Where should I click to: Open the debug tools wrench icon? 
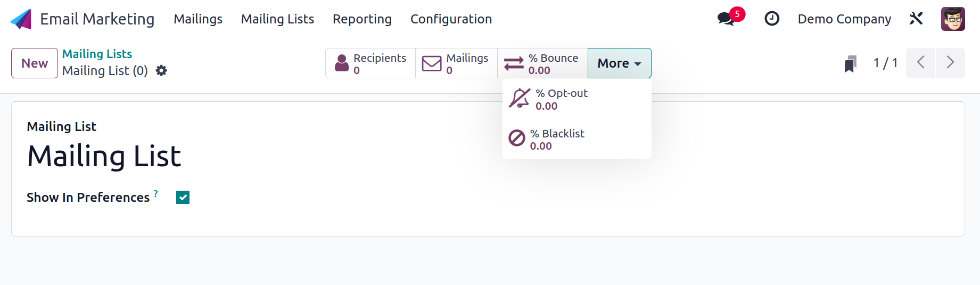point(916,19)
